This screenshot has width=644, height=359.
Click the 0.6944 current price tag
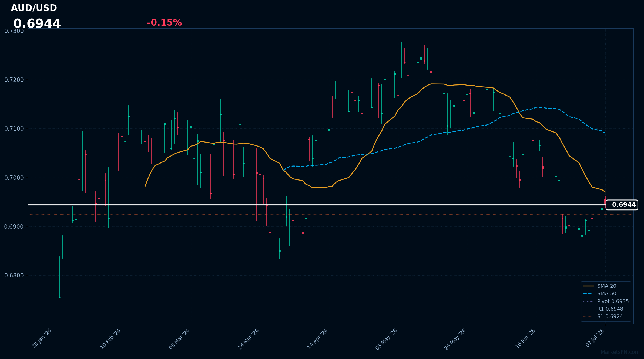coord(622,205)
